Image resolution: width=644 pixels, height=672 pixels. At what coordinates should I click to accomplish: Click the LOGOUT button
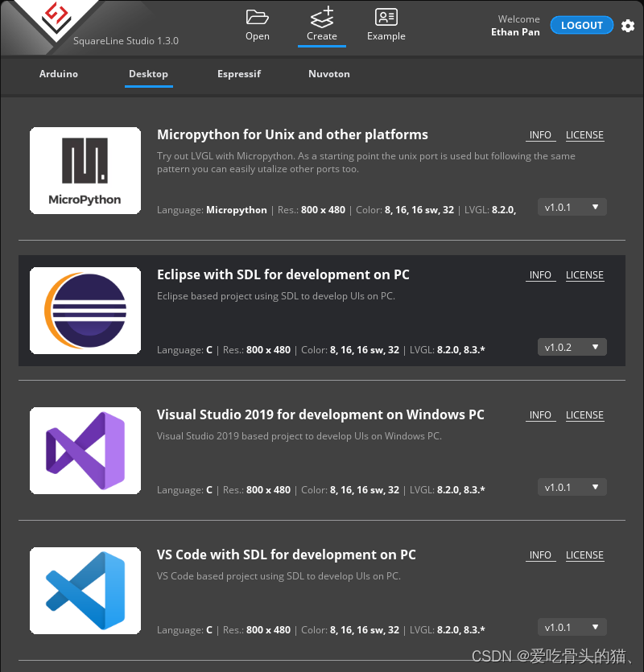581,25
